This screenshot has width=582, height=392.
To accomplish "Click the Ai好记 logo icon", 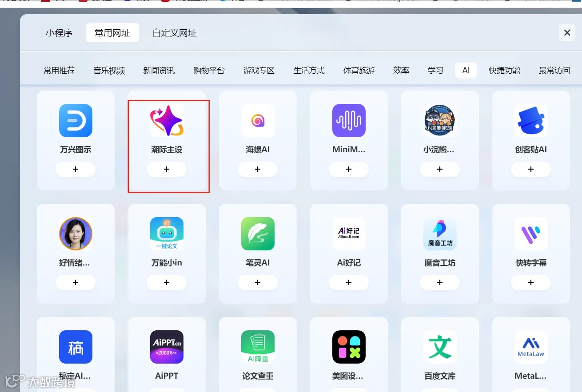I will click(349, 234).
